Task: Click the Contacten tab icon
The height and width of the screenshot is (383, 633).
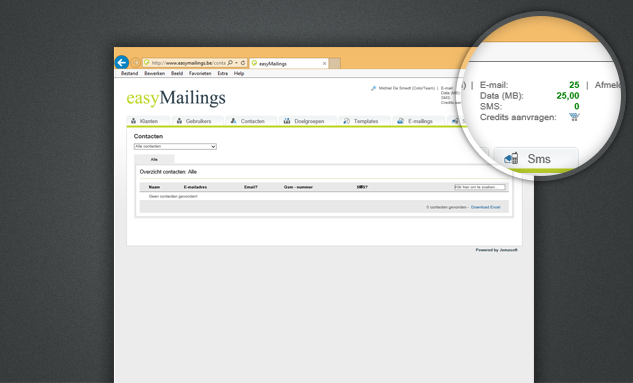Action: click(233, 121)
